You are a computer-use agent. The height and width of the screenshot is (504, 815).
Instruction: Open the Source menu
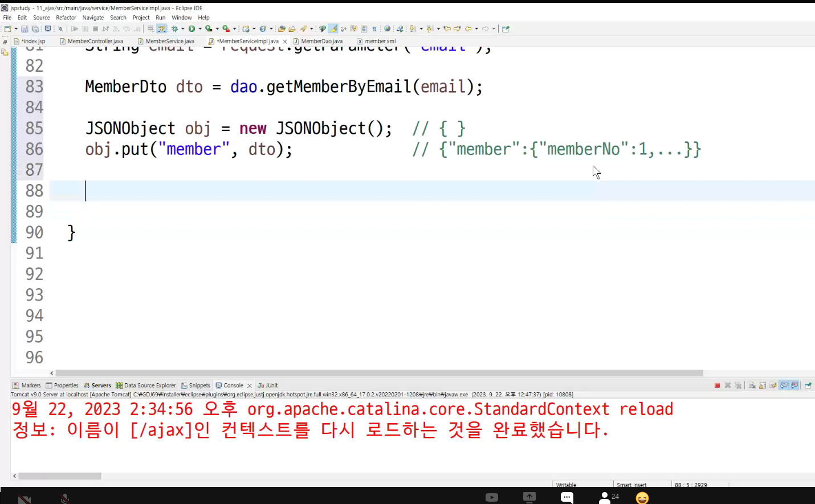point(42,18)
